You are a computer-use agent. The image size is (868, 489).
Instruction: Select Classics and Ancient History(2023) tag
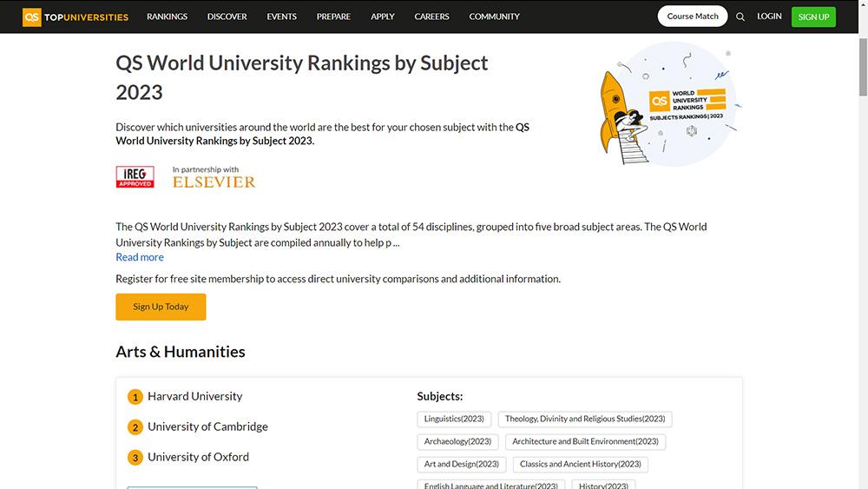pos(580,465)
